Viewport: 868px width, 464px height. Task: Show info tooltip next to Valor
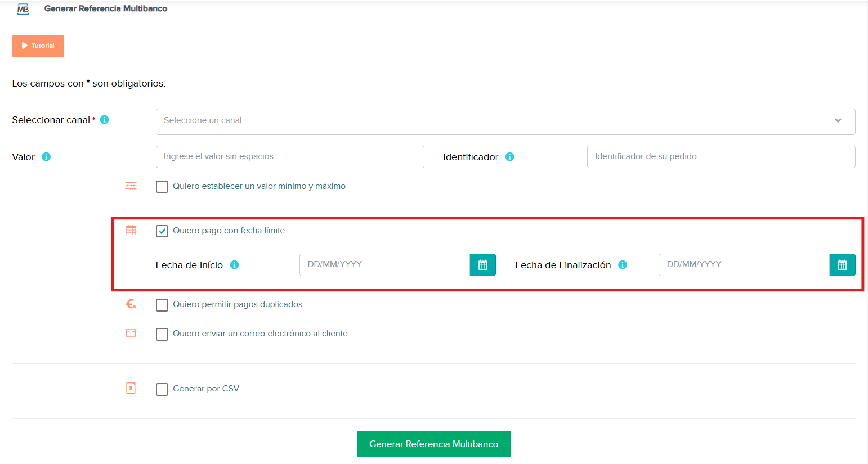click(46, 157)
